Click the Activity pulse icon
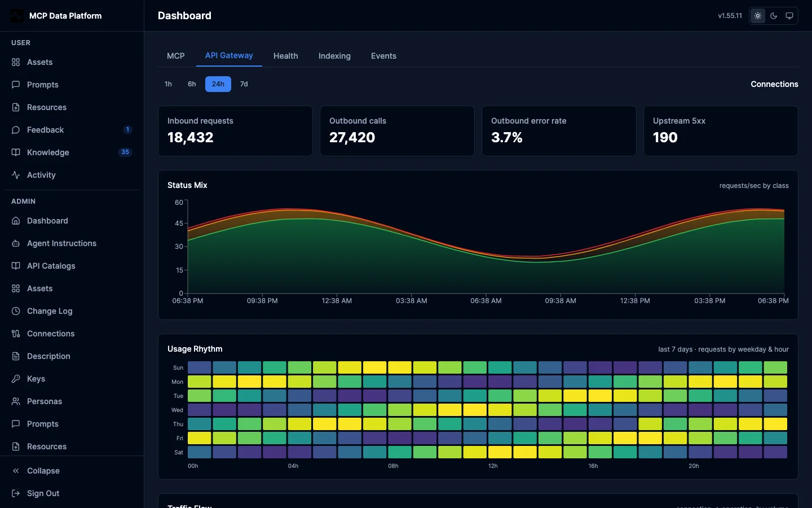812x508 pixels. [x=16, y=175]
